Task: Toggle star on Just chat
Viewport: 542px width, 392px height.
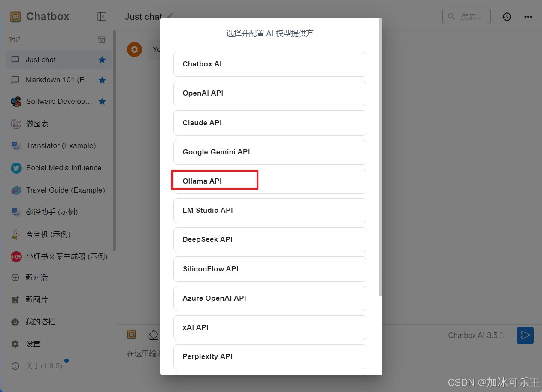Action: pos(102,60)
